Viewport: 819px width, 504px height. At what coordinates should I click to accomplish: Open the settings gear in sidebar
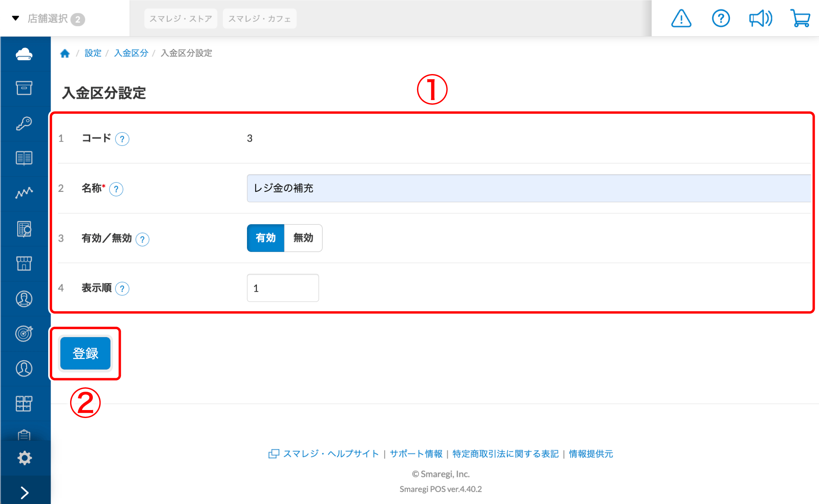(x=24, y=458)
